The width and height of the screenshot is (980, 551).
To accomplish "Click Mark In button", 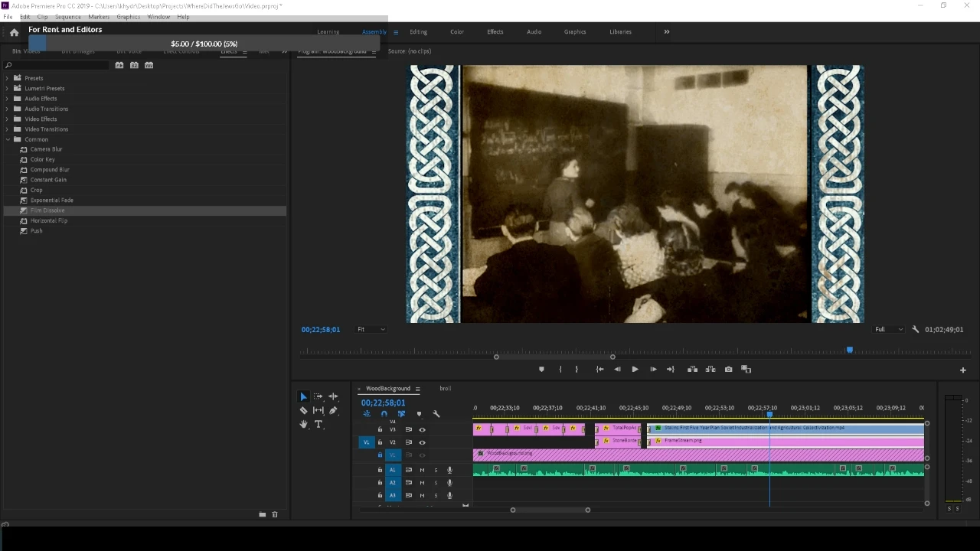I will point(560,369).
